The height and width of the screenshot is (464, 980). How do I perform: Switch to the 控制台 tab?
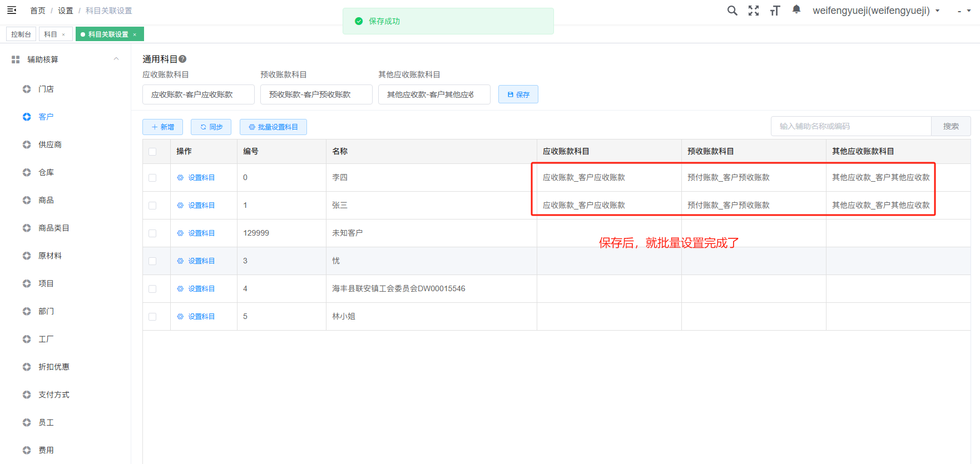(21, 34)
